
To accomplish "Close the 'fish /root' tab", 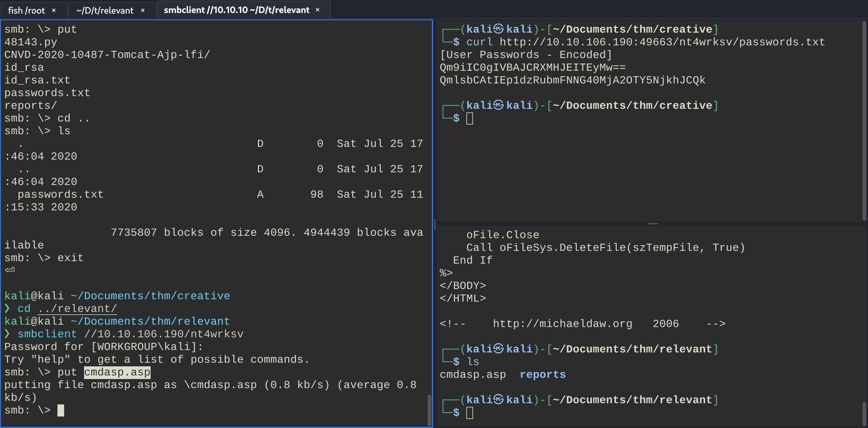I will click(54, 11).
